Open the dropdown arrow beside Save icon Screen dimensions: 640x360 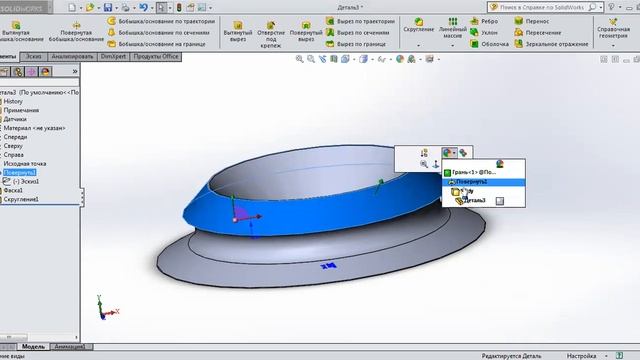116,8
